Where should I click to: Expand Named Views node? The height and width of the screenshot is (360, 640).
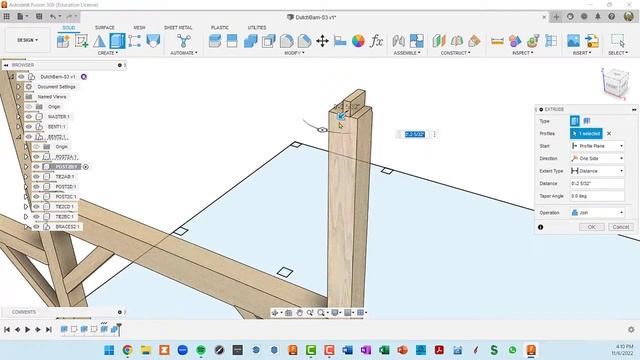click(18, 97)
